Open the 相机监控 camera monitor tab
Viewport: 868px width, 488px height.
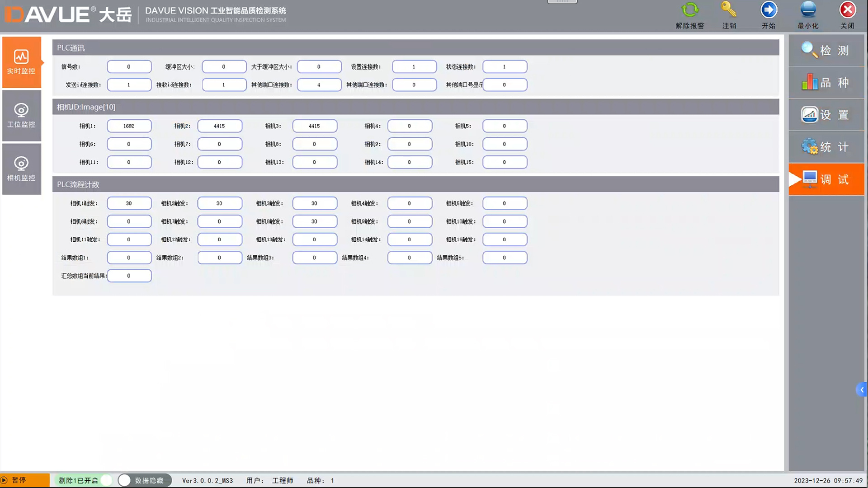point(22,169)
